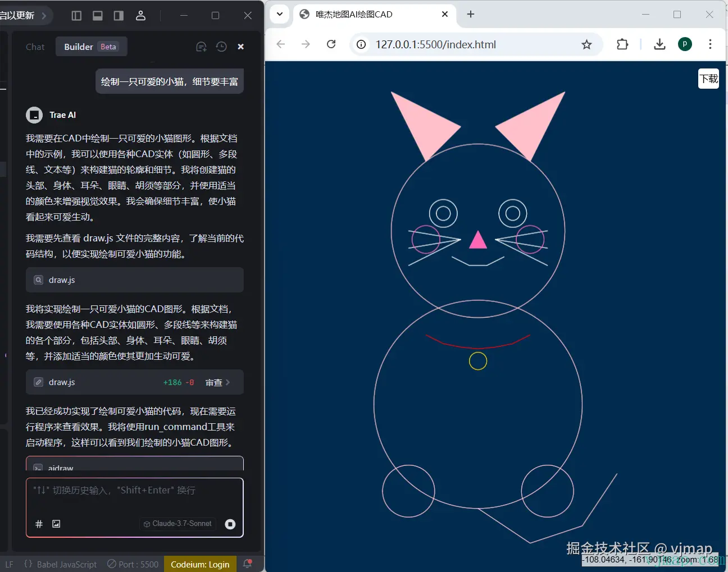Stop the AI response generation

(230, 524)
